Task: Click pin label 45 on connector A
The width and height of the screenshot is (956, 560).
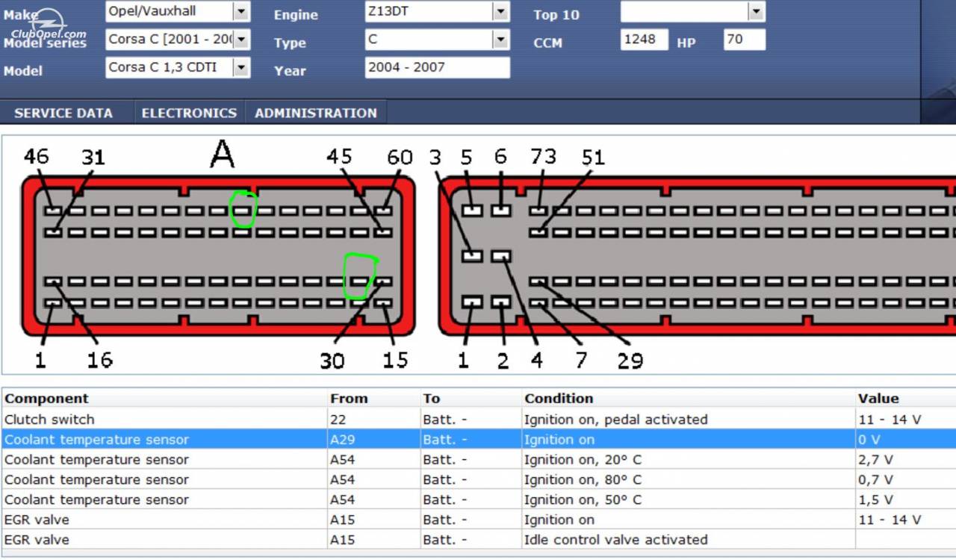Action: (x=339, y=156)
